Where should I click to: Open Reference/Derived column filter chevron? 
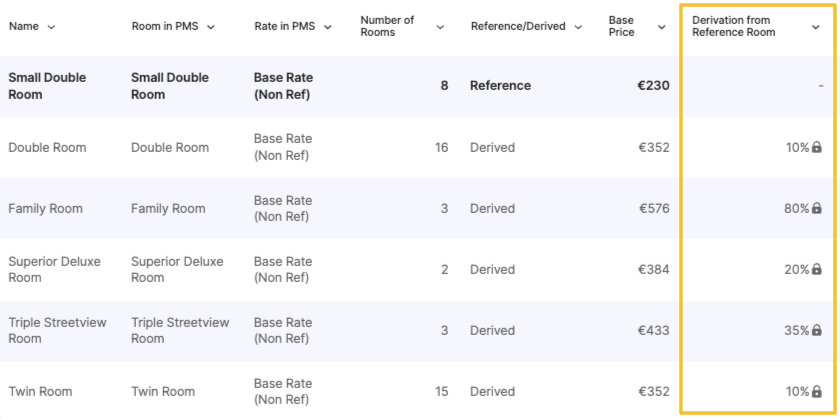coord(579,27)
